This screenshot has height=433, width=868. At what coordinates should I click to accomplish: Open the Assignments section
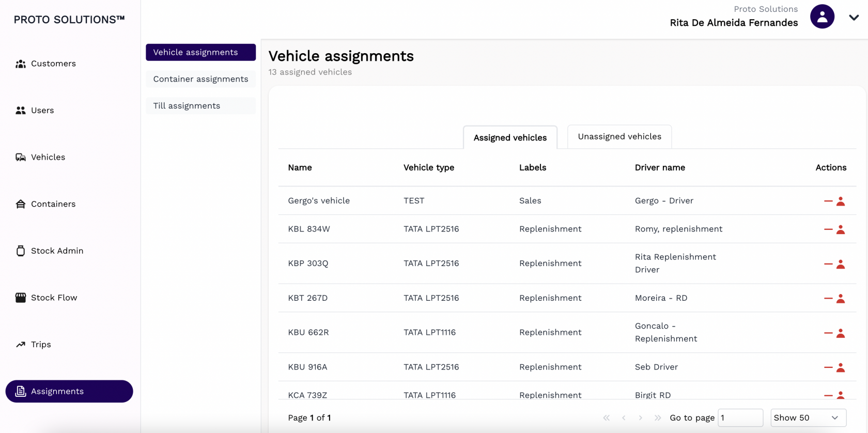(x=69, y=391)
